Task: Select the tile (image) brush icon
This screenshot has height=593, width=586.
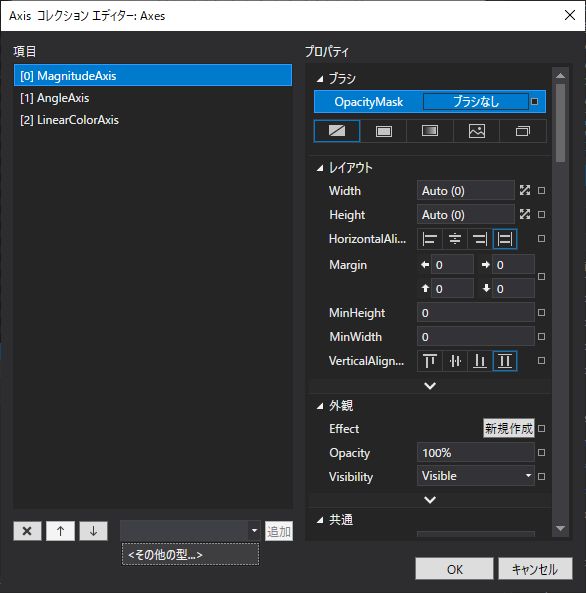Action: pos(477,131)
